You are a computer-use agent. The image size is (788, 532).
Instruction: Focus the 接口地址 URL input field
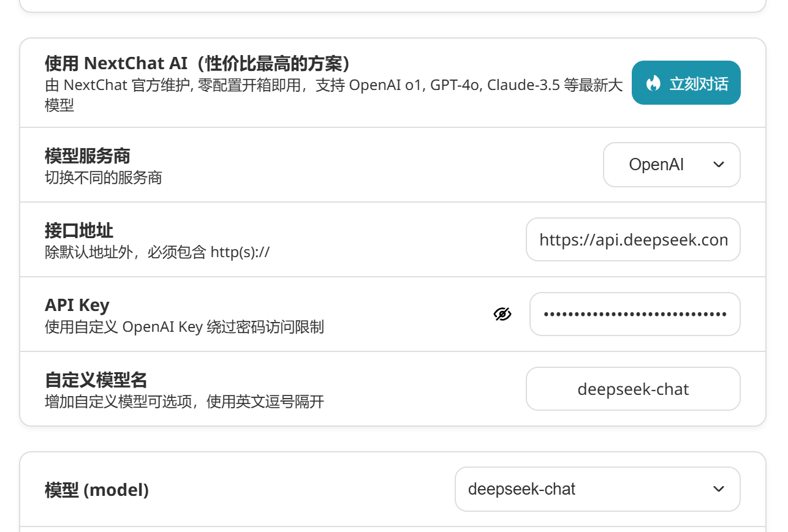pyautogui.click(x=634, y=239)
